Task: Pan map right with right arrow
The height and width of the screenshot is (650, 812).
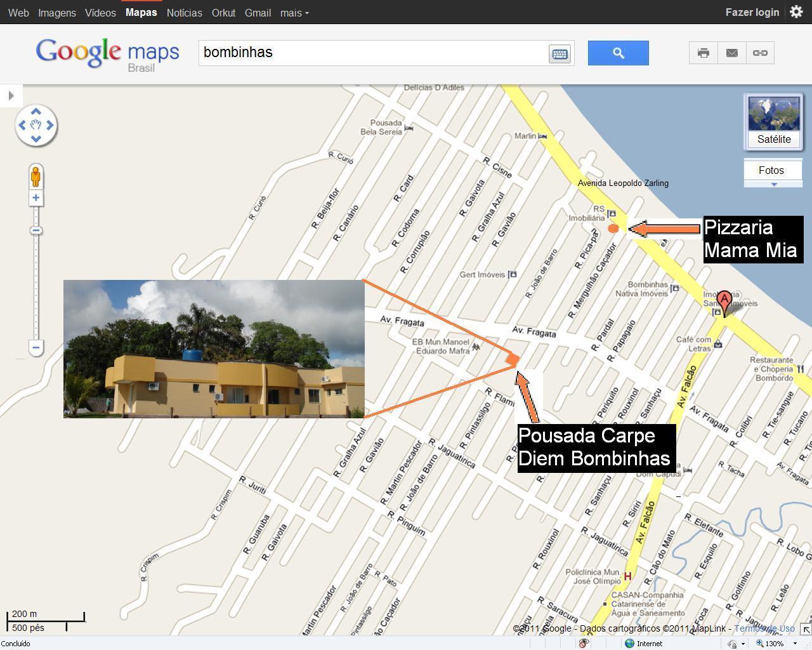Action: [50, 125]
